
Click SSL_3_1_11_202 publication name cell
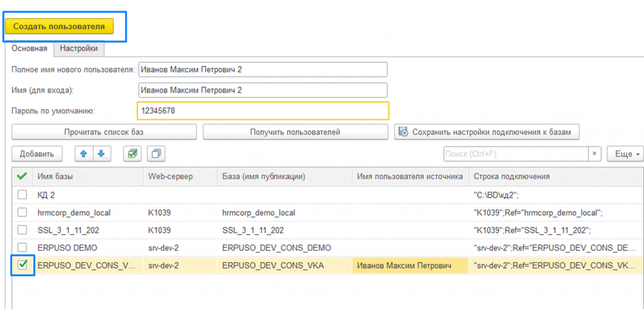click(x=285, y=230)
